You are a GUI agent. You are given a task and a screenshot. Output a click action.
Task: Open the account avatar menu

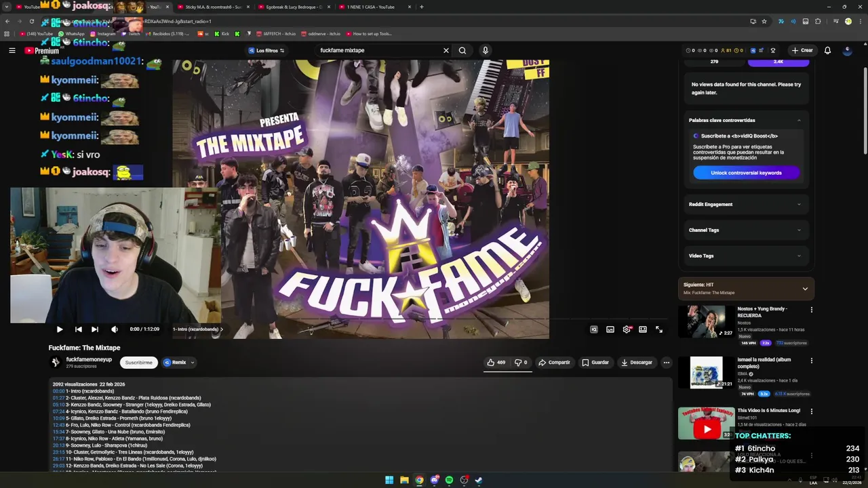(847, 50)
